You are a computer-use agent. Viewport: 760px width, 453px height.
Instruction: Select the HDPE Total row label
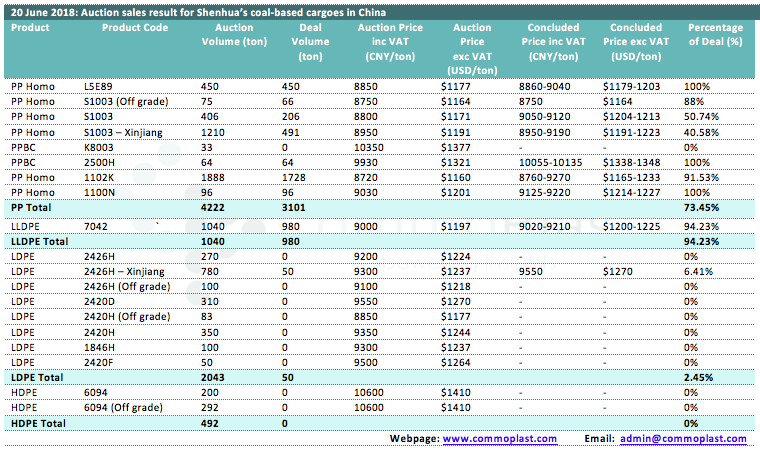(37, 424)
